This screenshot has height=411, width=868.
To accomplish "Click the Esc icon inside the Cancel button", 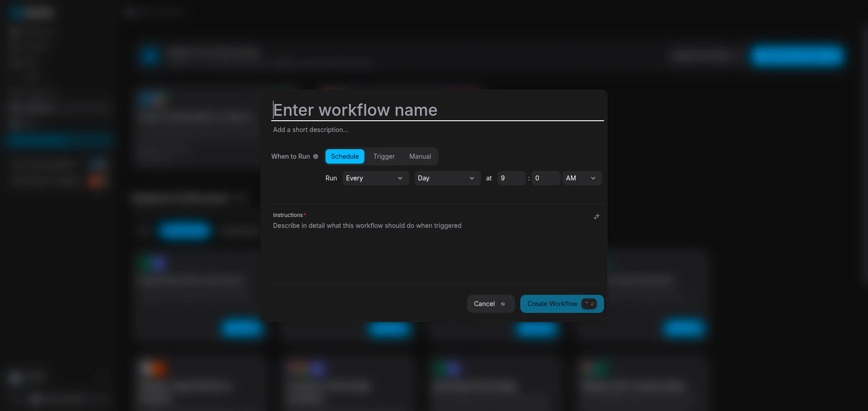I will pos(503,304).
